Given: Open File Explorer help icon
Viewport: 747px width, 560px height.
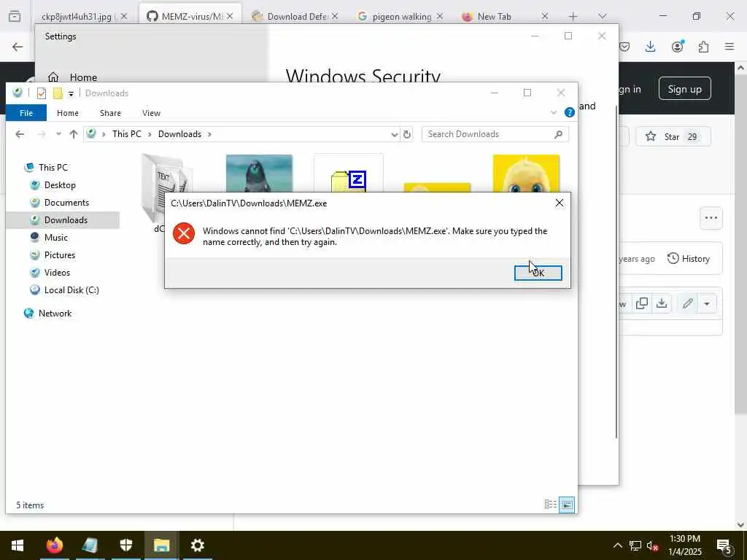Looking at the screenshot, I should click(569, 112).
